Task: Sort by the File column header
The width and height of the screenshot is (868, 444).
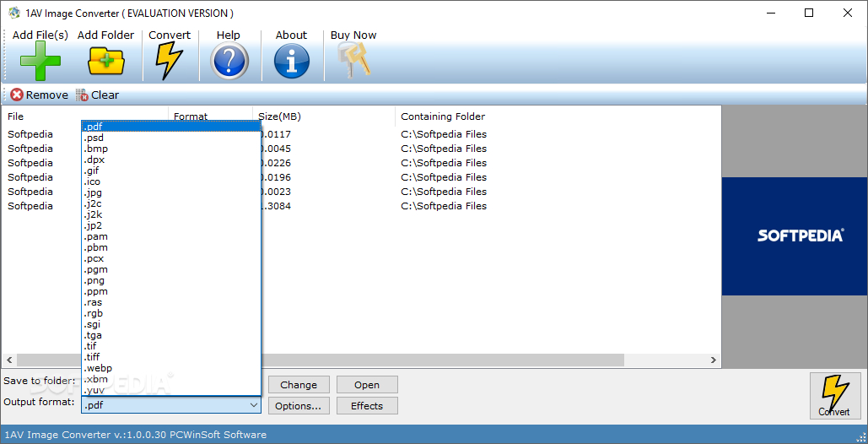Action: [x=85, y=116]
